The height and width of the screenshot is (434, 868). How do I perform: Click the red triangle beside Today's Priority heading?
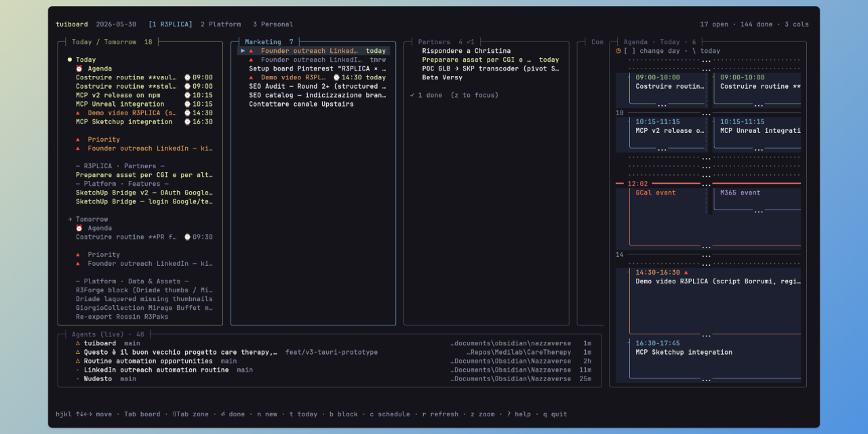pyautogui.click(x=78, y=139)
